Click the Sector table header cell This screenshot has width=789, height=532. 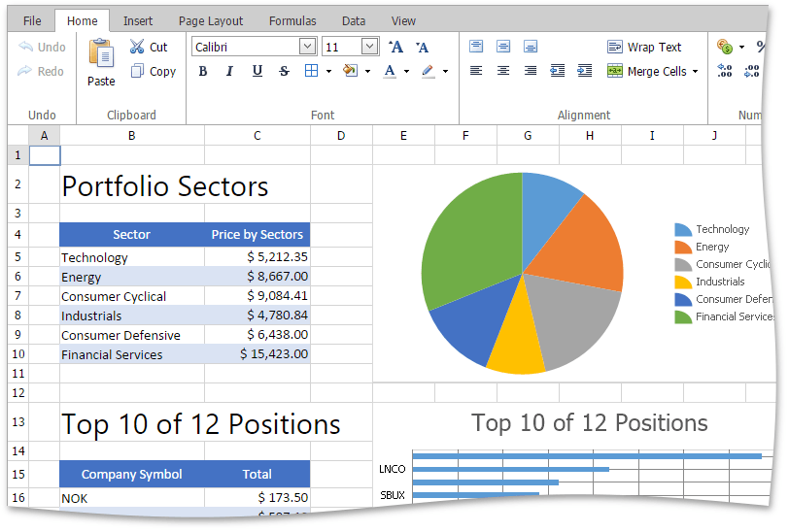point(132,234)
